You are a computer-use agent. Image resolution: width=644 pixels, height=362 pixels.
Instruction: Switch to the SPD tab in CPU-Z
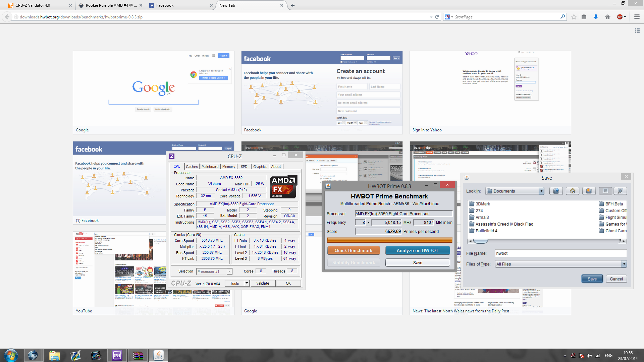(244, 167)
